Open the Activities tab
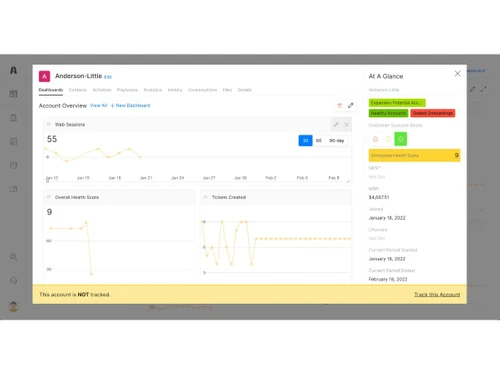The height and width of the screenshot is (375, 500). (x=102, y=90)
